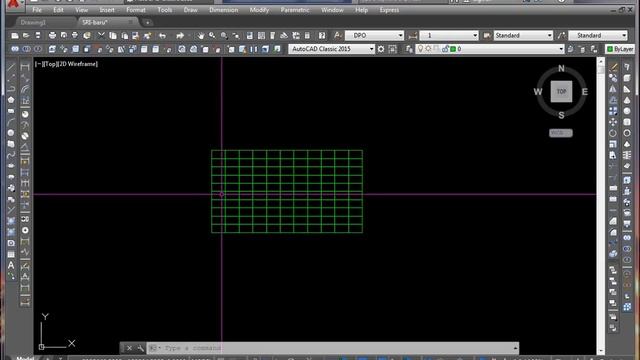Select the Polygon draw tool
This screenshot has width=640, height=360.
click(11, 100)
